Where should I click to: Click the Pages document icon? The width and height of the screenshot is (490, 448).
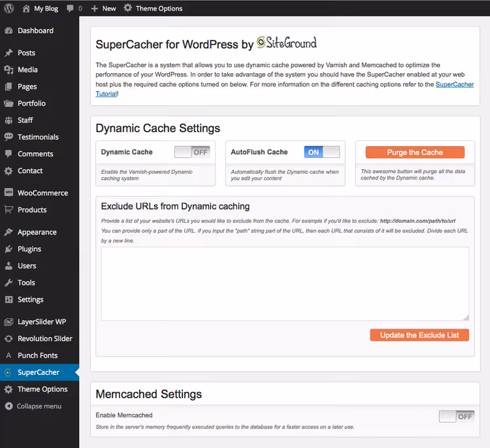coord(8,87)
